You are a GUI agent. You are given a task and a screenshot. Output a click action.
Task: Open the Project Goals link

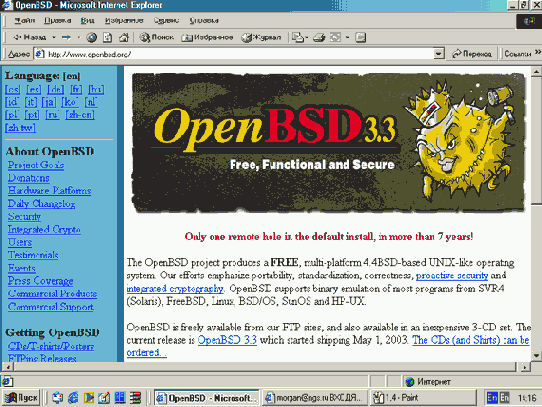tap(36, 165)
